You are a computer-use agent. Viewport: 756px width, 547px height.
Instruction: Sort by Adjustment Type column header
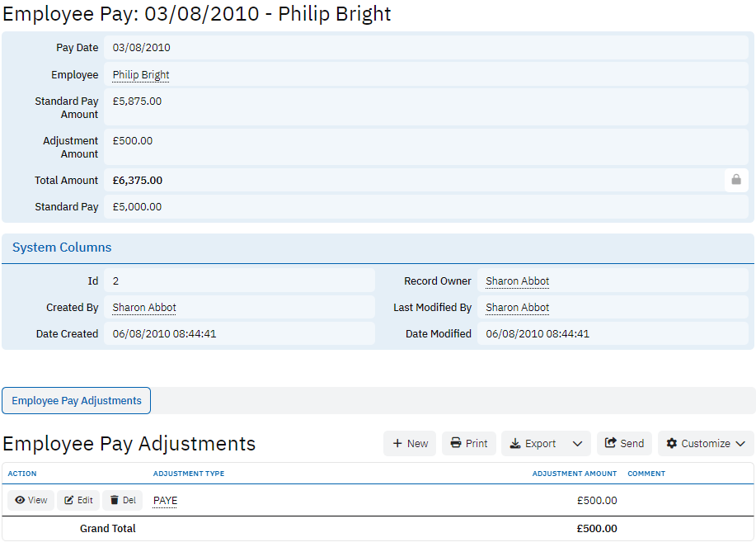coord(189,474)
